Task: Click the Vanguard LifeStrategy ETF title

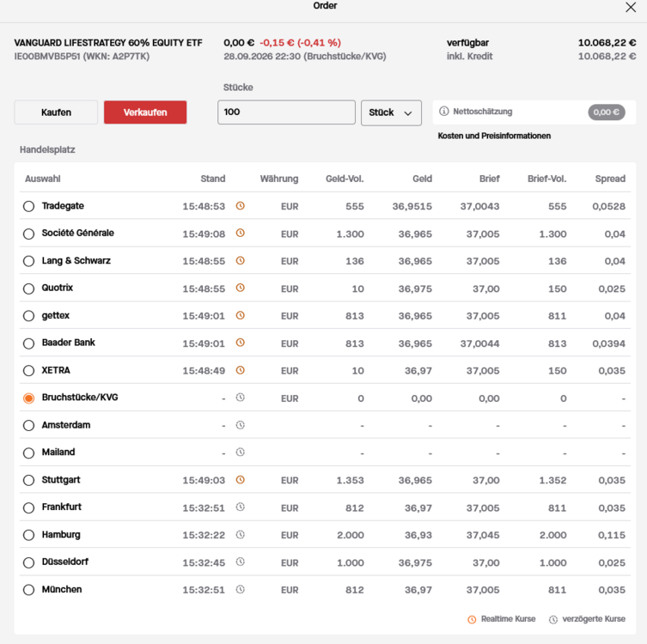Action: (108, 42)
